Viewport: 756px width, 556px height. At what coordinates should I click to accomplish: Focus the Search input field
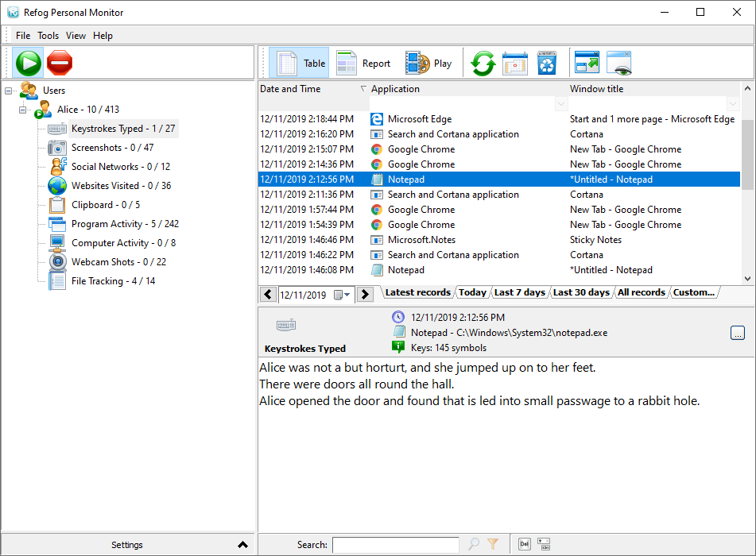(x=395, y=545)
